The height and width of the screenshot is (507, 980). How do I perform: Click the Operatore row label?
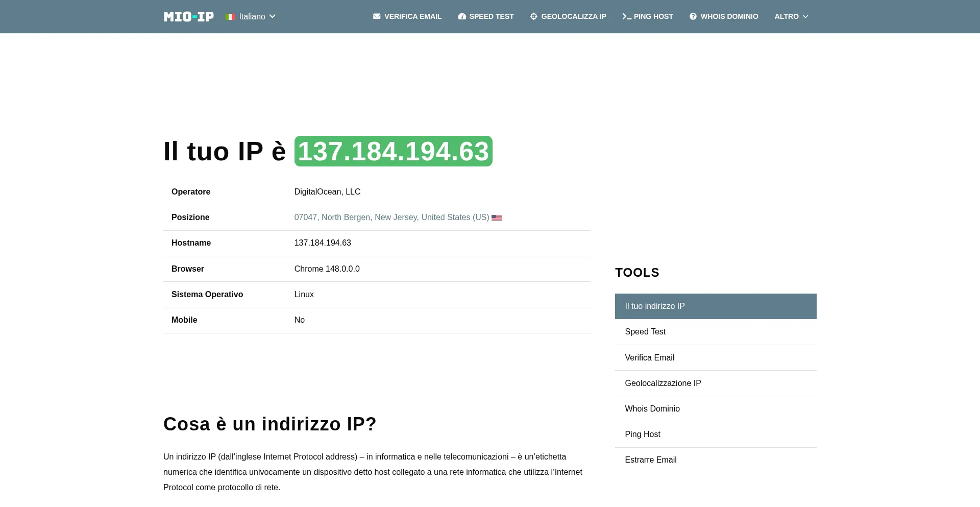[x=191, y=192]
